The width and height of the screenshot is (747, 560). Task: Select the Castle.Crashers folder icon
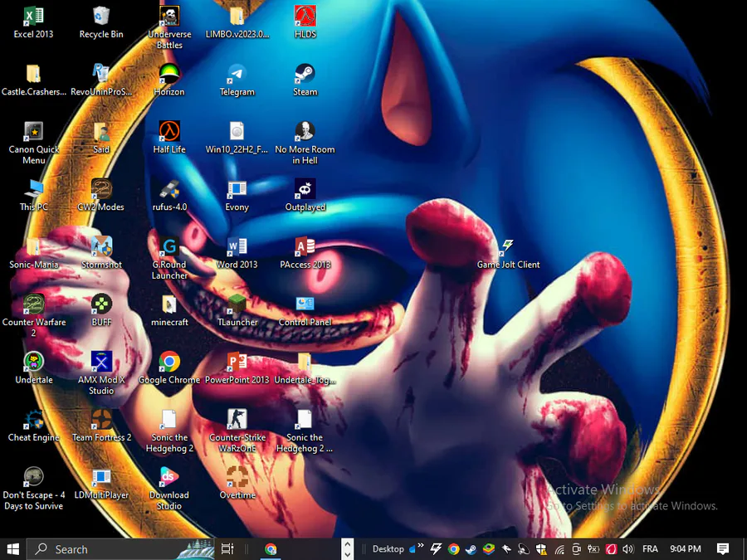pos(33,80)
